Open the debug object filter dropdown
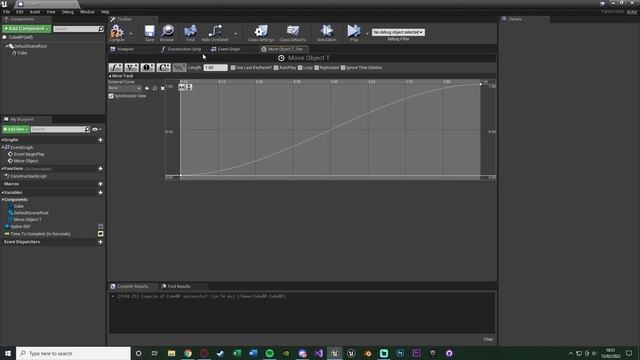 pos(398,32)
